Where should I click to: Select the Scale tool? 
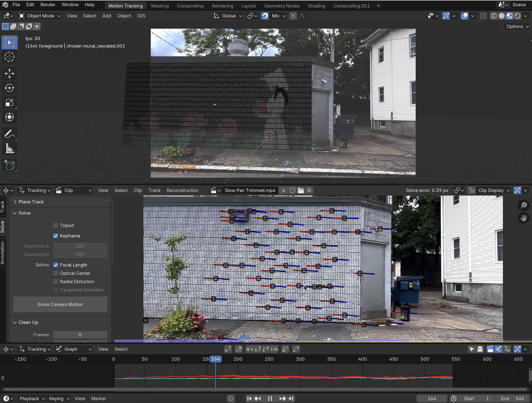click(x=9, y=103)
